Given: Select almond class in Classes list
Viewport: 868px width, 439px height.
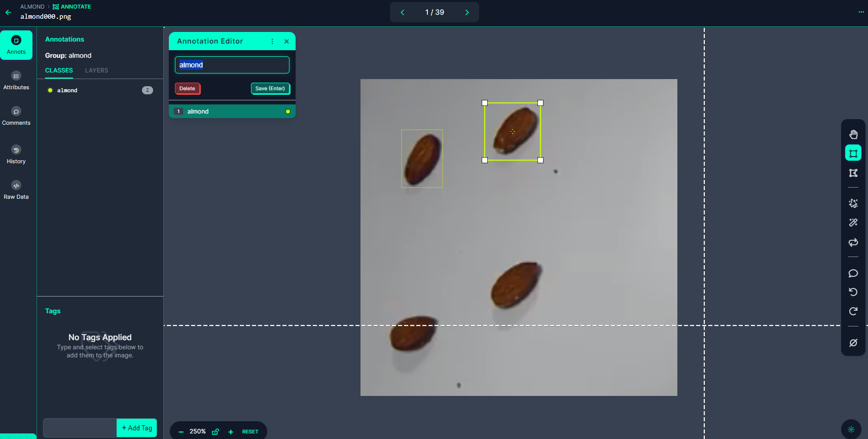Looking at the screenshot, I should point(100,90).
